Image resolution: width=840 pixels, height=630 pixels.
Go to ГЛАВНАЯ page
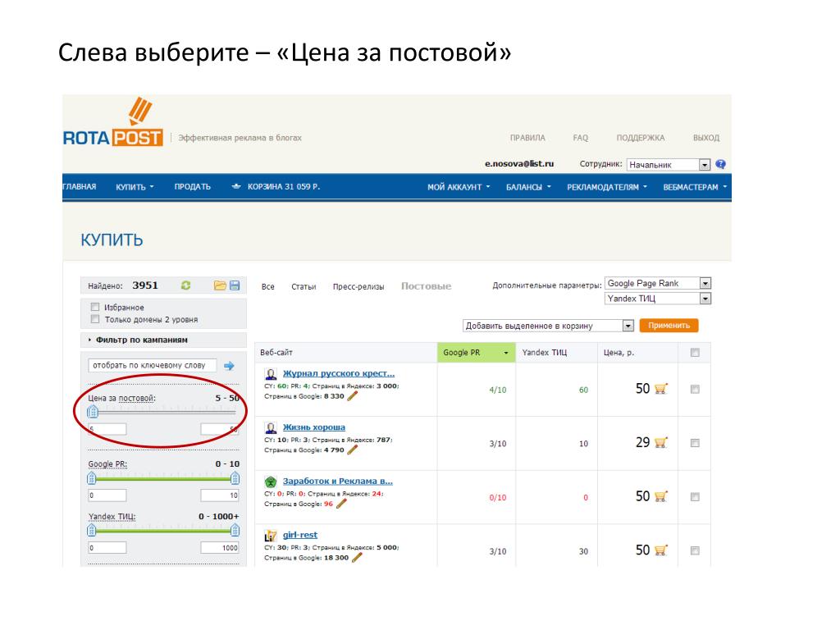[x=80, y=186]
